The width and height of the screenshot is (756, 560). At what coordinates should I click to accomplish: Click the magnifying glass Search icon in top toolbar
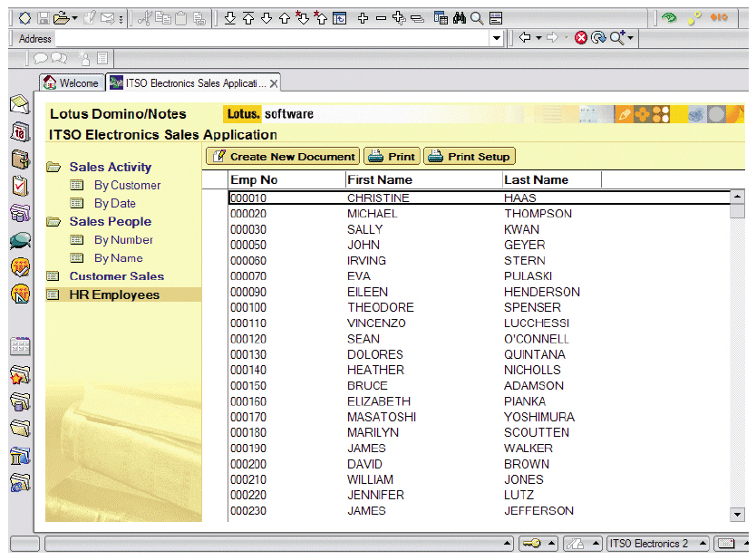(x=477, y=18)
